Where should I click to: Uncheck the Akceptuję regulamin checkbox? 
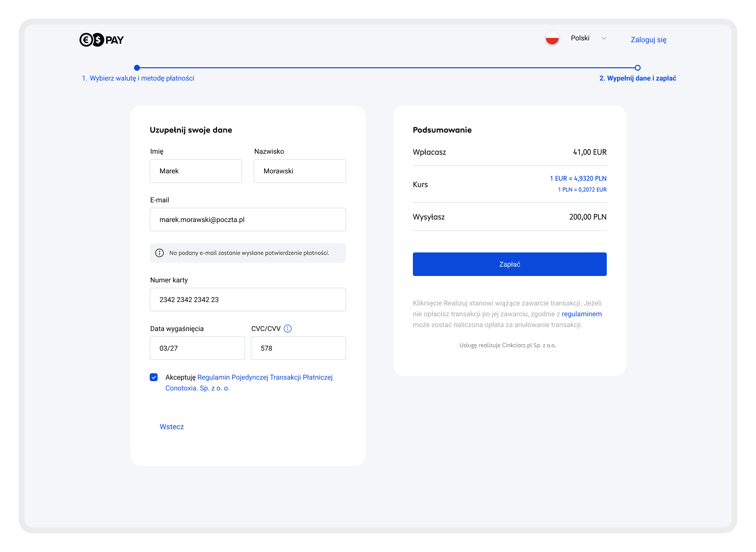pos(154,377)
